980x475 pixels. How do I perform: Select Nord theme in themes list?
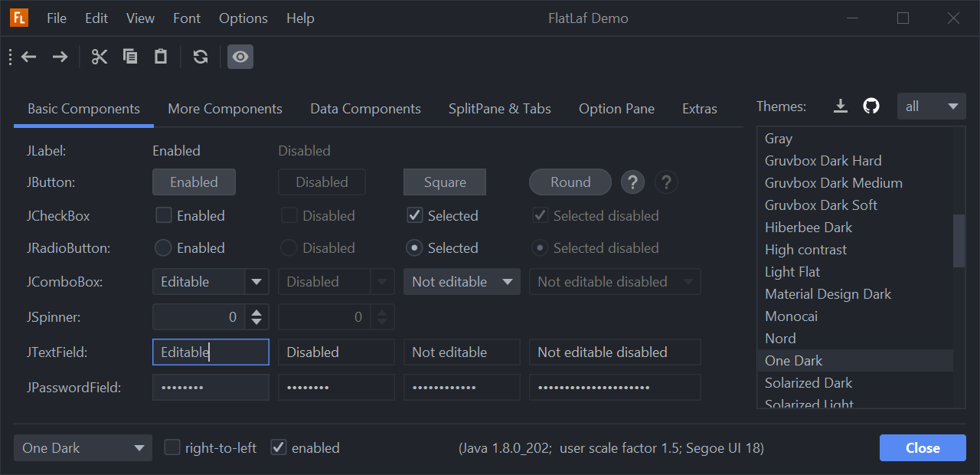[x=780, y=339]
